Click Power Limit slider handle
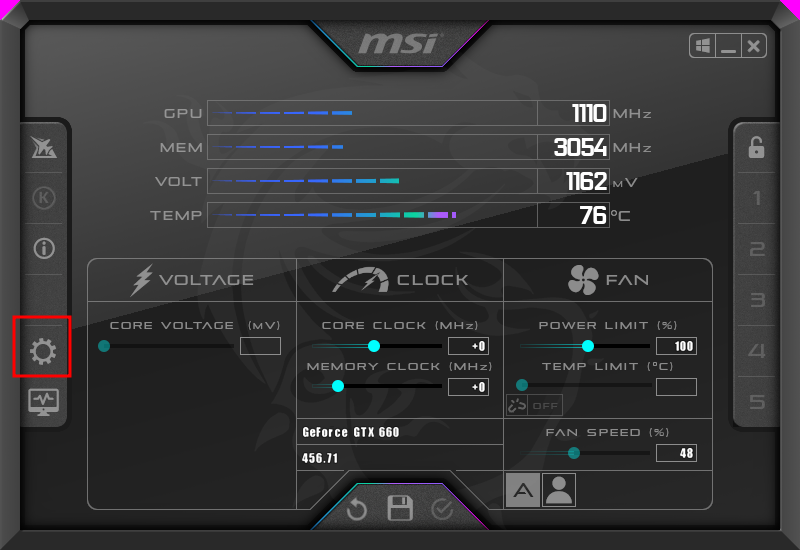The width and height of the screenshot is (800, 550). click(588, 346)
